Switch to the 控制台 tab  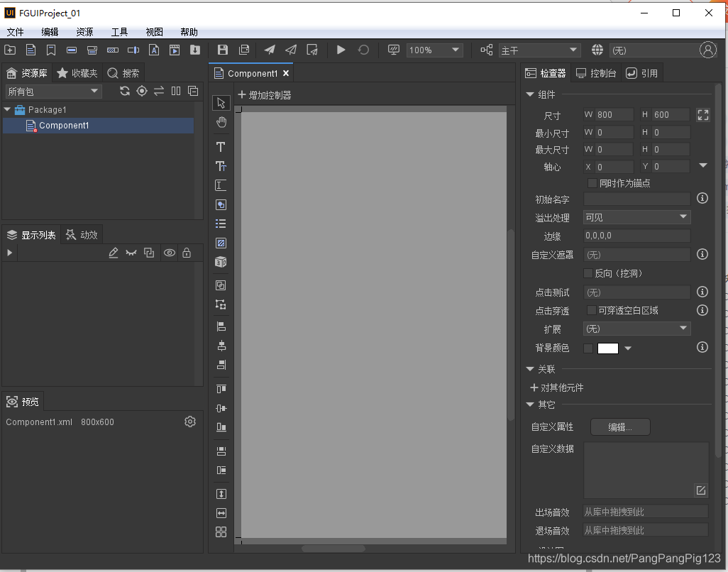(x=596, y=73)
